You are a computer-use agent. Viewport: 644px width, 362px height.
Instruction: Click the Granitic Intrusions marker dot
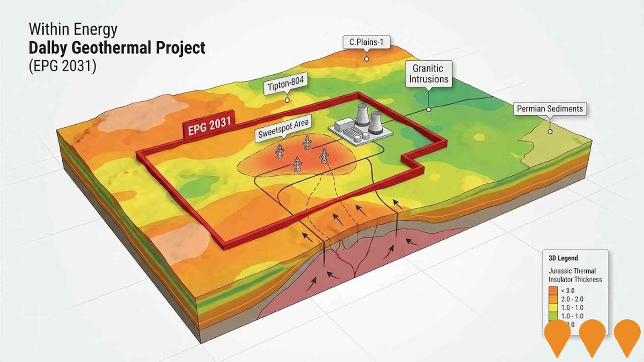tap(429, 110)
